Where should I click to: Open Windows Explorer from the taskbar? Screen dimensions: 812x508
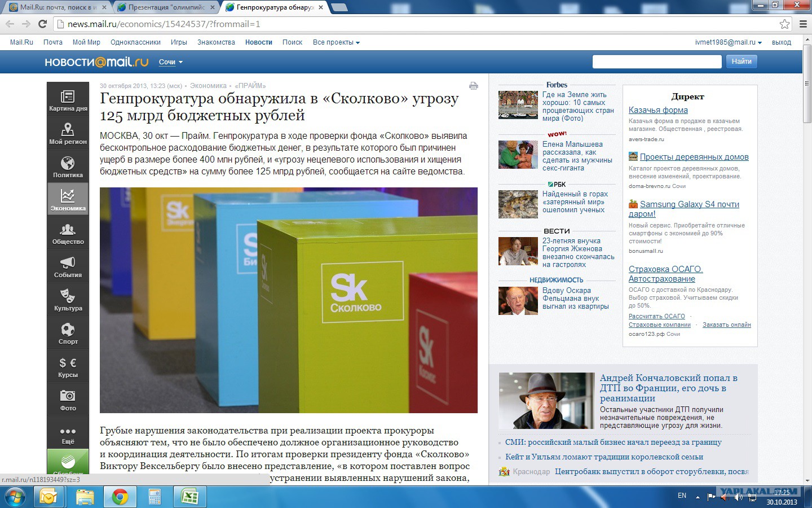point(85,497)
